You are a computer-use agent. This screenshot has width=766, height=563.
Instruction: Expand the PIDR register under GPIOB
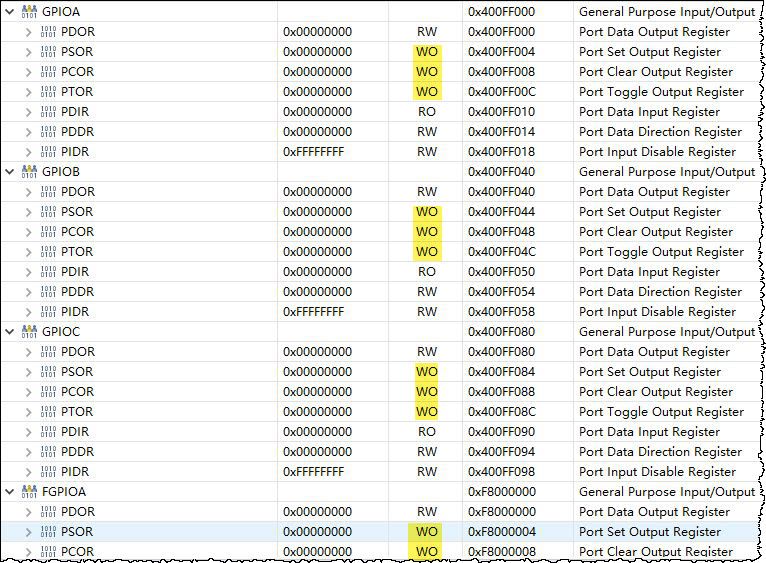[x=28, y=312]
